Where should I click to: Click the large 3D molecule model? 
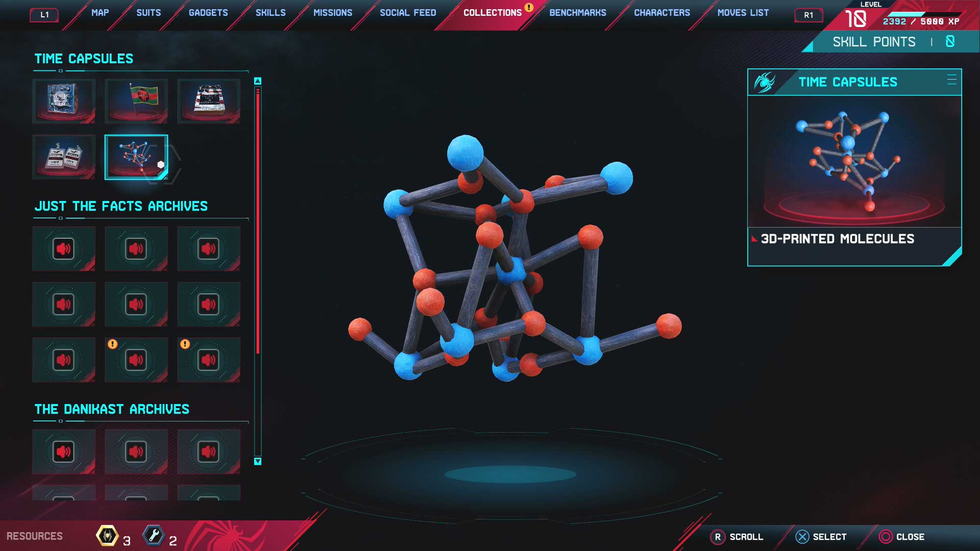point(514,259)
